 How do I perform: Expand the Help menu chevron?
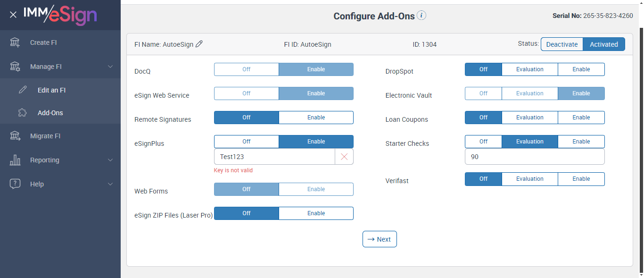pyautogui.click(x=110, y=184)
